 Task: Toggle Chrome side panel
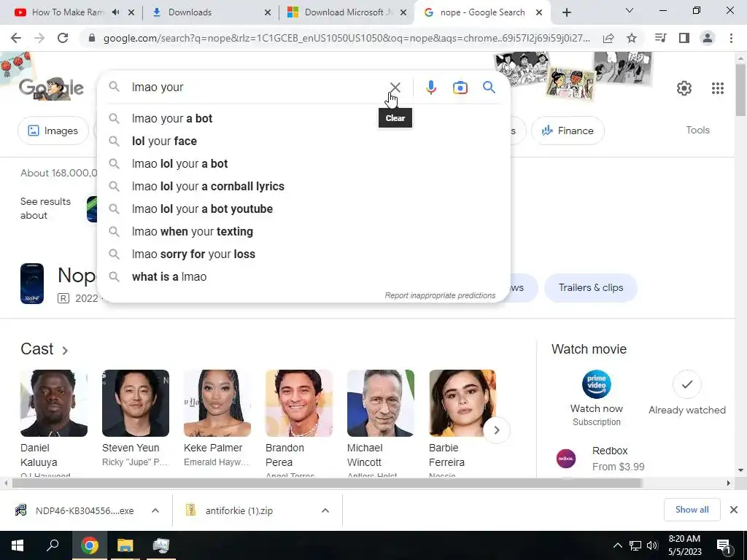[684, 38]
